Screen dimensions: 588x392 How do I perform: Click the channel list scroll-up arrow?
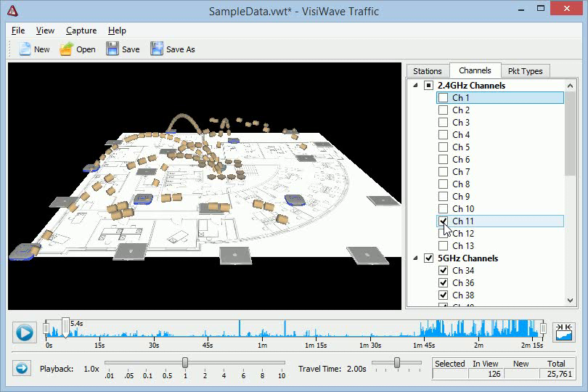pyautogui.click(x=570, y=86)
